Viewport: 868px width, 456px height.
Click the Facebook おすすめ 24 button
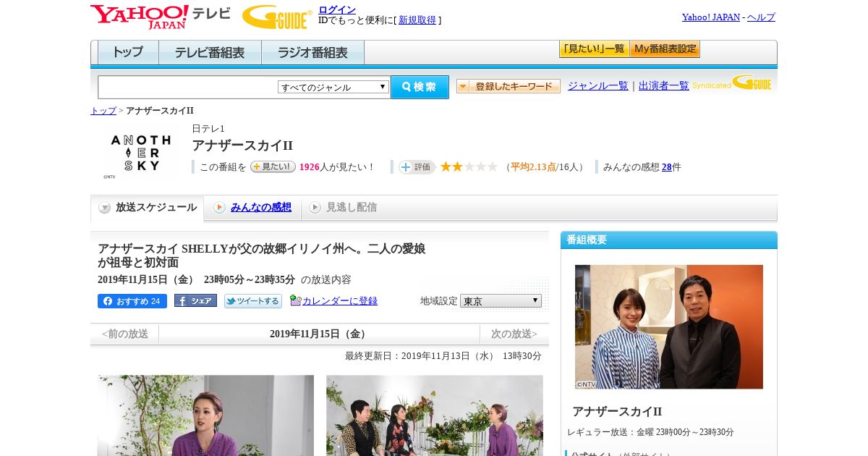tap(132, 301)
